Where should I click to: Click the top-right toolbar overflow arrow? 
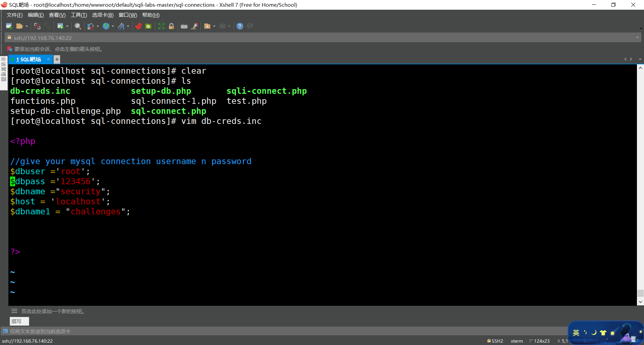pyautogui.click(x=641, y=28)
